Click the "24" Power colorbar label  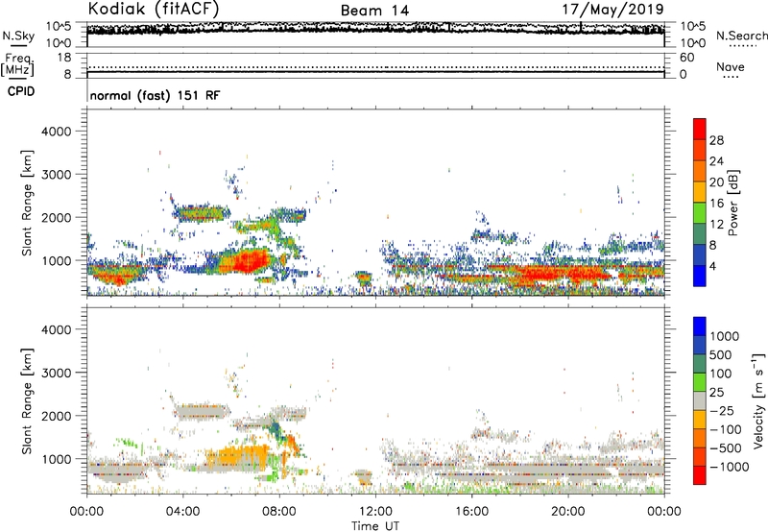(716, 161)
